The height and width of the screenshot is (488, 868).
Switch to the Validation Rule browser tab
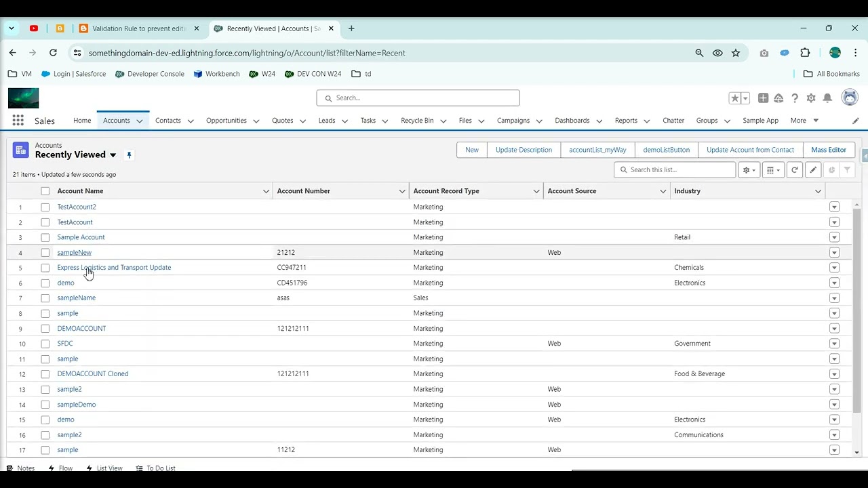138,28
